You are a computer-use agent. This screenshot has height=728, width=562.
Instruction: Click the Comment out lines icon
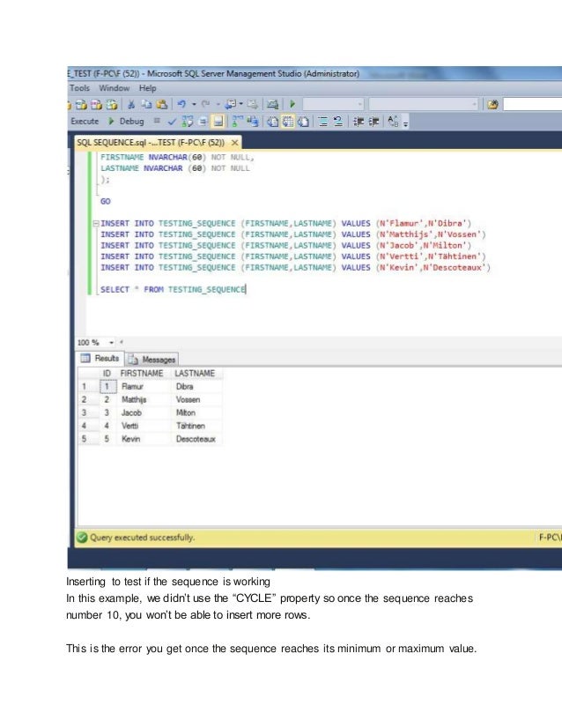click(x=322, y=121)
